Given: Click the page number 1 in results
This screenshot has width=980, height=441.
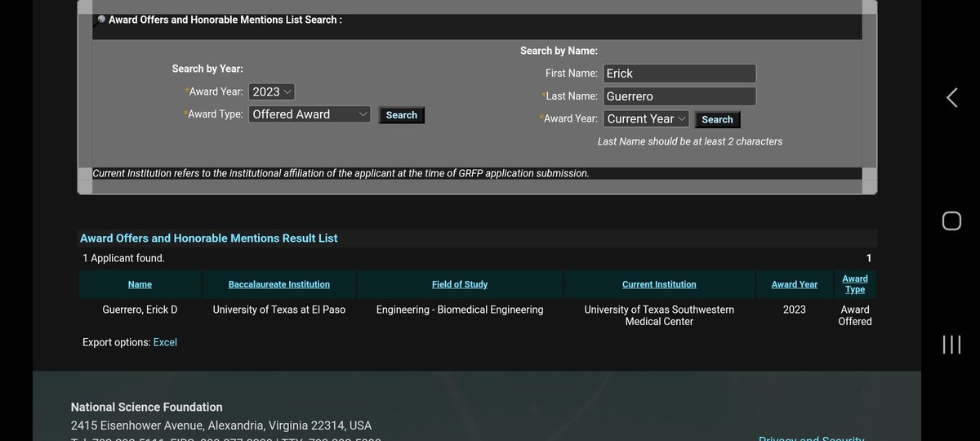Looking at the screenshot, I should (869, 258).
